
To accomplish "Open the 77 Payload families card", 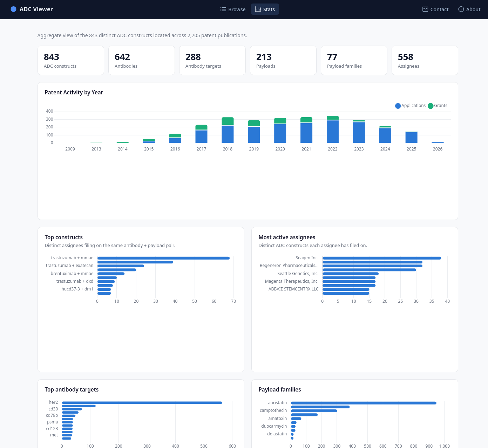I will point(354,60).
